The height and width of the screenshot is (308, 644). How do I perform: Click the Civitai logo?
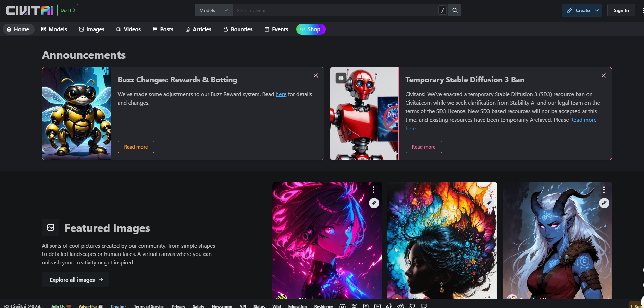[30, 10]
